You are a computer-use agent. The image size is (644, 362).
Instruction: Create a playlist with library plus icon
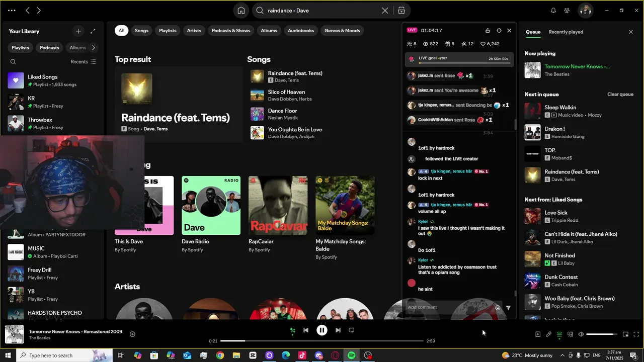pyautogui.click(x=78, y=31)
